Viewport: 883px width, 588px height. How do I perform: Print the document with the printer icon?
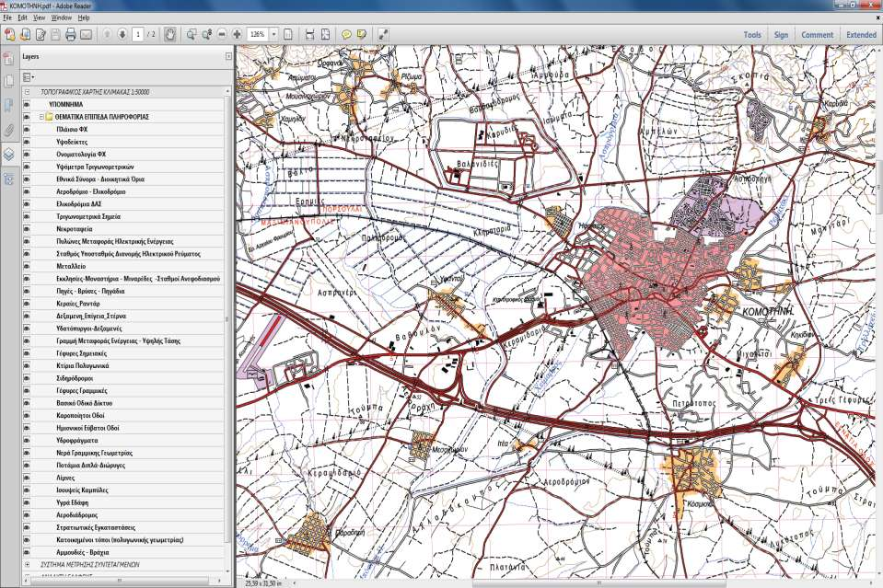click(70, 35)
